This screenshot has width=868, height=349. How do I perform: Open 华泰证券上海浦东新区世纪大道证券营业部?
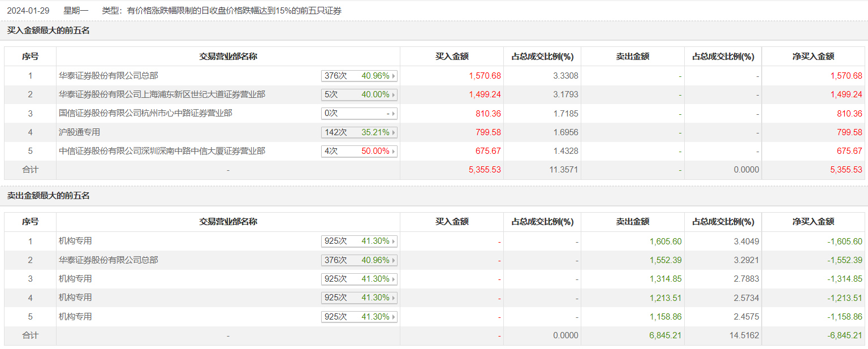coord(162,94)
